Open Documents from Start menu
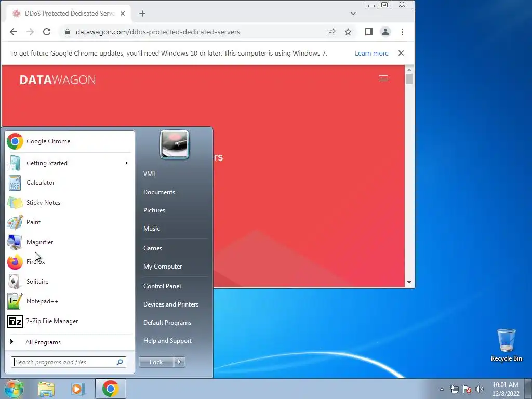The height and width of the screenshot is (399, 532). [x=159, y=192]
